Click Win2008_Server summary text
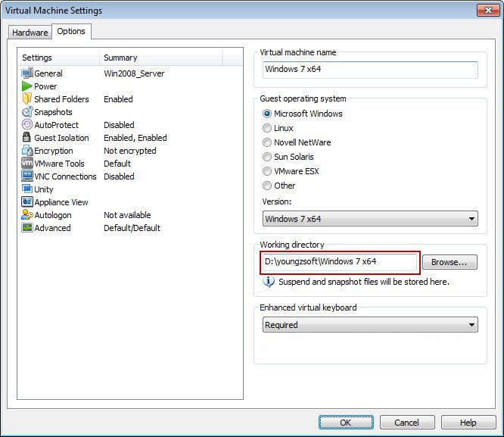 pyautogui.click(x=134, y=73)
